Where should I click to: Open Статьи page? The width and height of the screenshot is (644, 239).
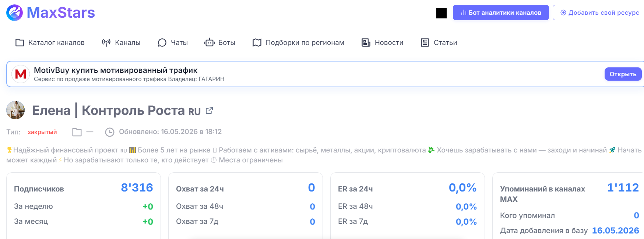pyautogui.click(x=439, y=43)
